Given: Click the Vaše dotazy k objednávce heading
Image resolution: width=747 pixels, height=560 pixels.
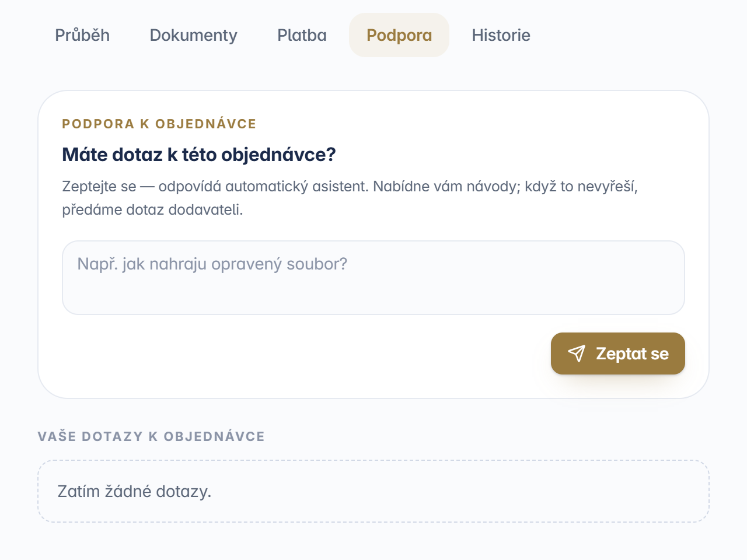Looking at the screenshot, I should coord(151,436).
